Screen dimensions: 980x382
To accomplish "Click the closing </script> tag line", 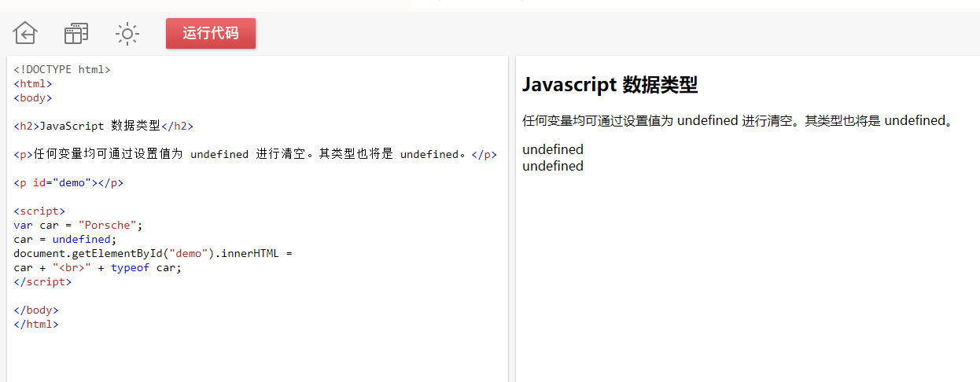I will 42,281.
